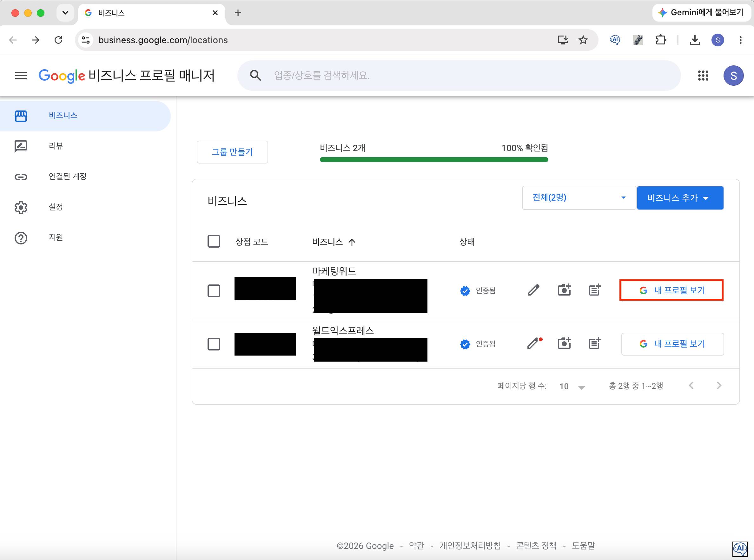The height and width of the screenshot is (560, 754).
Task: Create post icon for 마케팅위드
Action: 595,290
